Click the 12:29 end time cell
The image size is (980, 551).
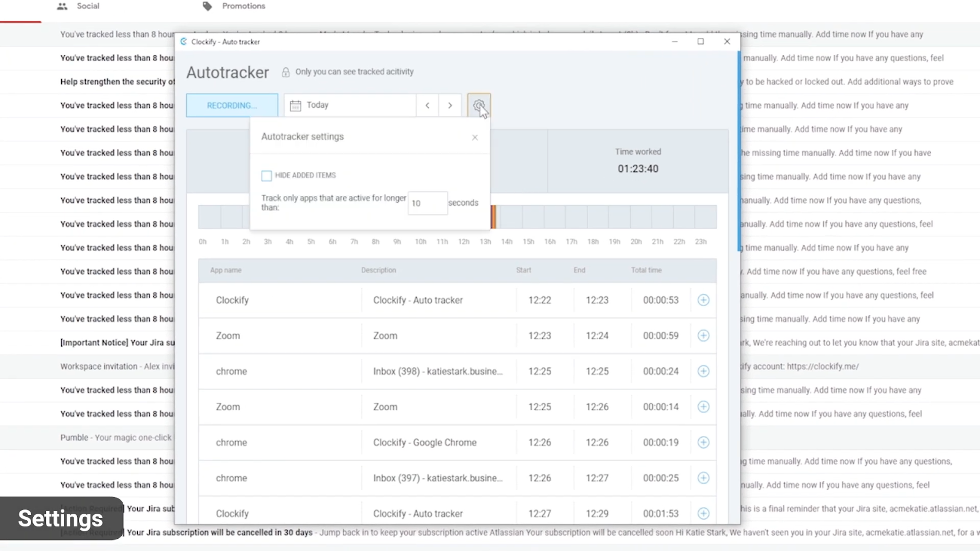597,513
